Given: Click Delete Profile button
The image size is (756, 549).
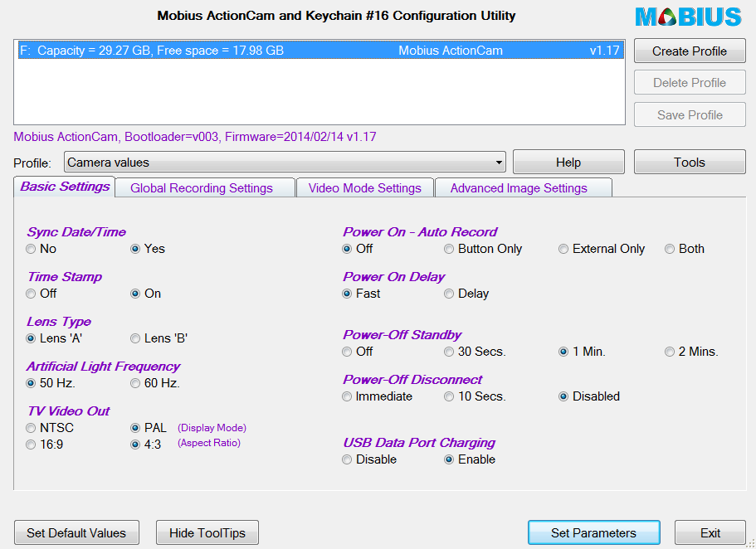Looking at the screenshot, I should pyautogui.click(x=690, y=82).
